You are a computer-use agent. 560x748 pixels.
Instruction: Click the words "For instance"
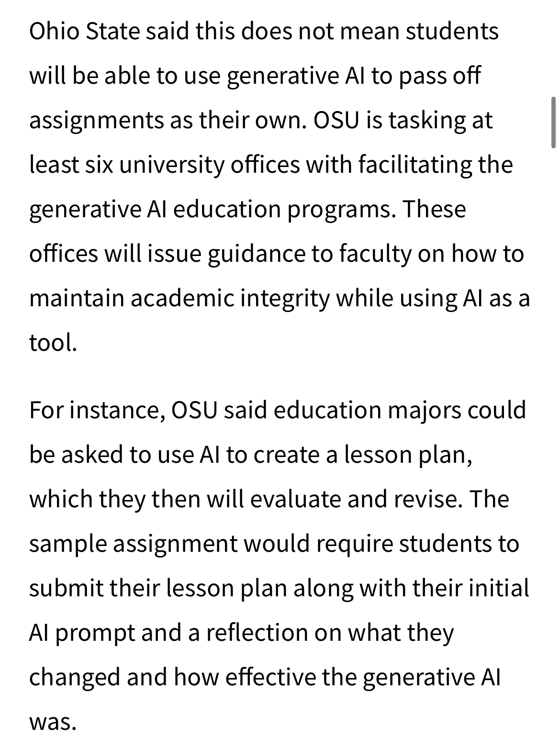coord(95,410)
